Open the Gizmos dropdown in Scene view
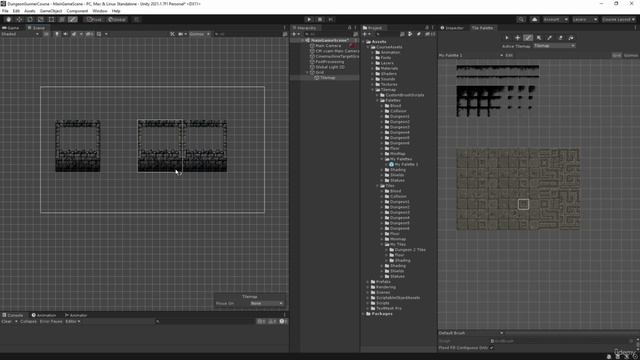This screenshot has height=360, width=640. pyautogui.click(x=200, y=34)
